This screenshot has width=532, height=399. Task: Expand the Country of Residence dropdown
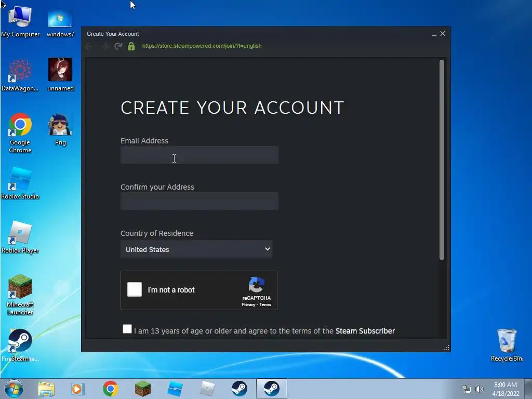tap(196, 249)
